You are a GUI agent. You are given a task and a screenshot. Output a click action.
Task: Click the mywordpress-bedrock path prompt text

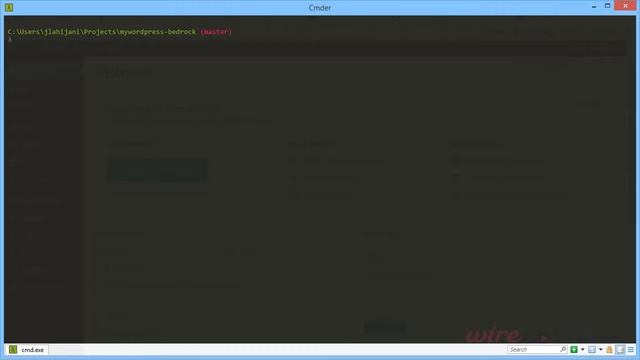point(102,31)
